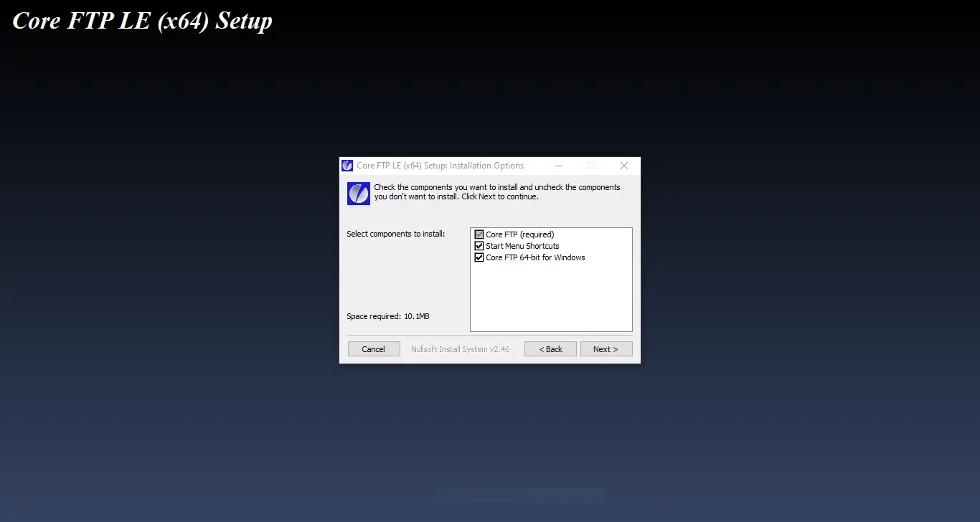Image resolution: width=980 pixels, height=522 pixels.
Task: Click the Core FTP LE (x64) Setup heading
Action: pos(142,21)
